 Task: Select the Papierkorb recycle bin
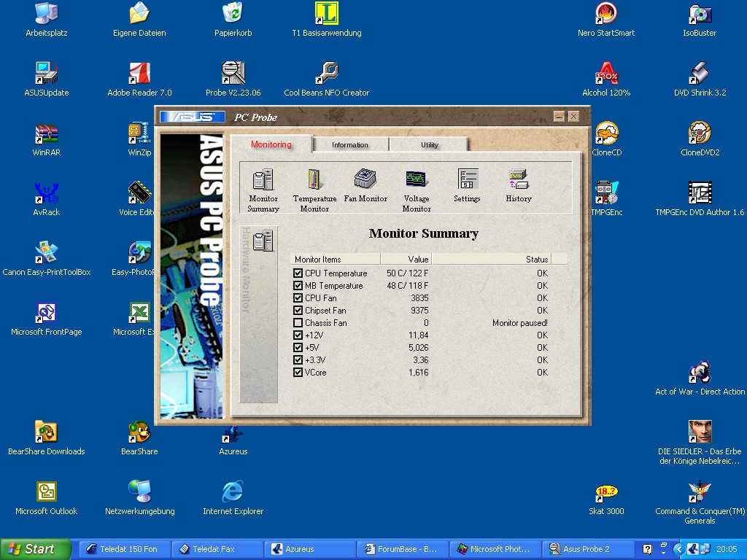233,19
